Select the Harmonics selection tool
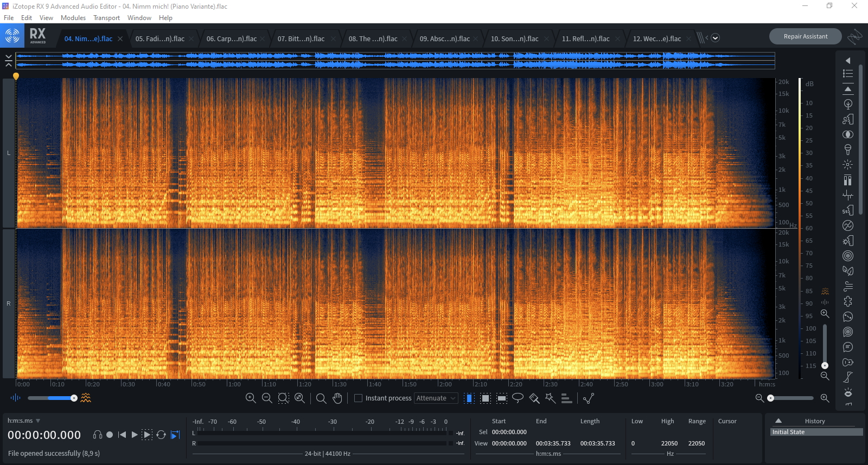Image resolution: width=868 pixels, height=465 pixels. click(566, 398)
